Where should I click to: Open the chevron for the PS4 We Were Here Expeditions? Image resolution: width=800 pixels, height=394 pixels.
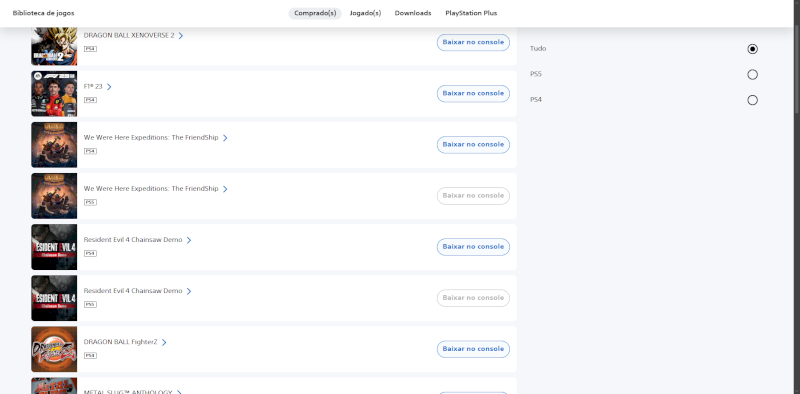pos(225,138)
